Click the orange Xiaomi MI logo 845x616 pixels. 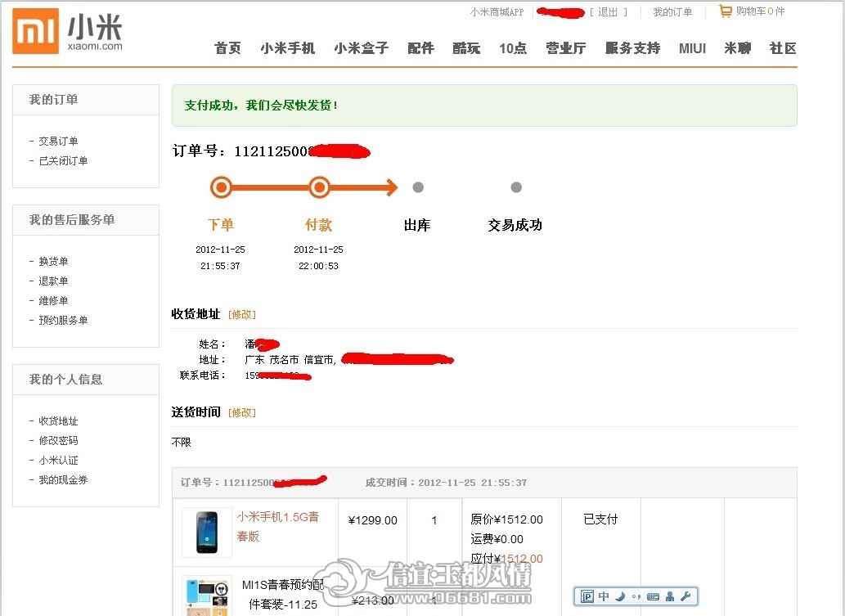click(x=35, y=31)
